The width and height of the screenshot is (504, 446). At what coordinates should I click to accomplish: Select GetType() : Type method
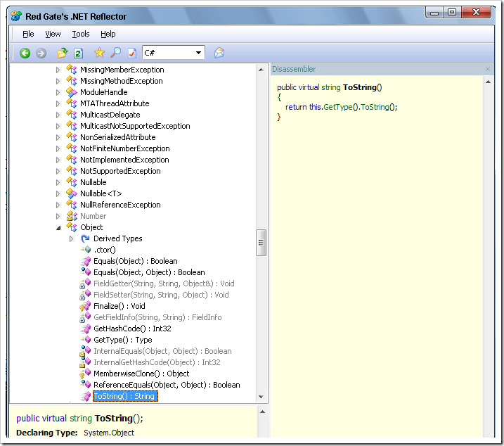(123, 340)
